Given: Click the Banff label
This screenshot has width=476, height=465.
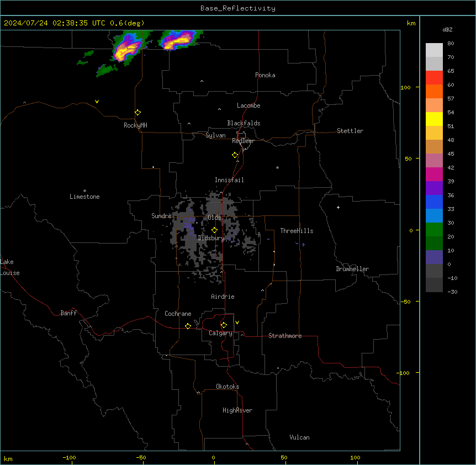Looking at the screenshot, I should 68,313.
